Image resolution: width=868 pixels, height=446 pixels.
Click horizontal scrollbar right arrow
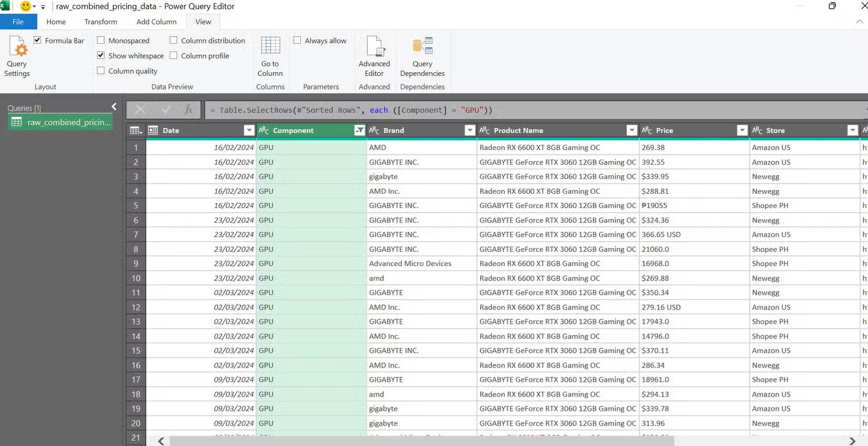(x=852, y=441)
